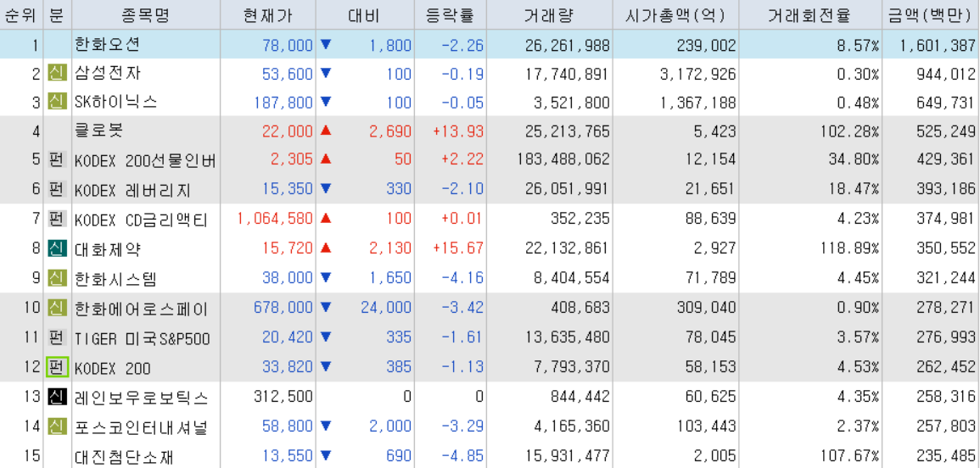Click the red up arrow in 클로봇 row
Viewport: 980px width, 468px height.
click(x=325, y=131)
